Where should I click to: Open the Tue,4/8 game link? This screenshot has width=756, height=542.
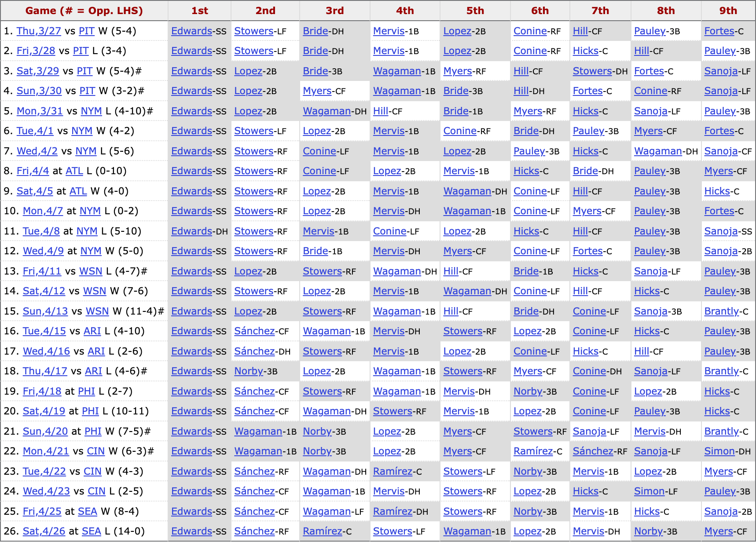(x=41, y=231)
